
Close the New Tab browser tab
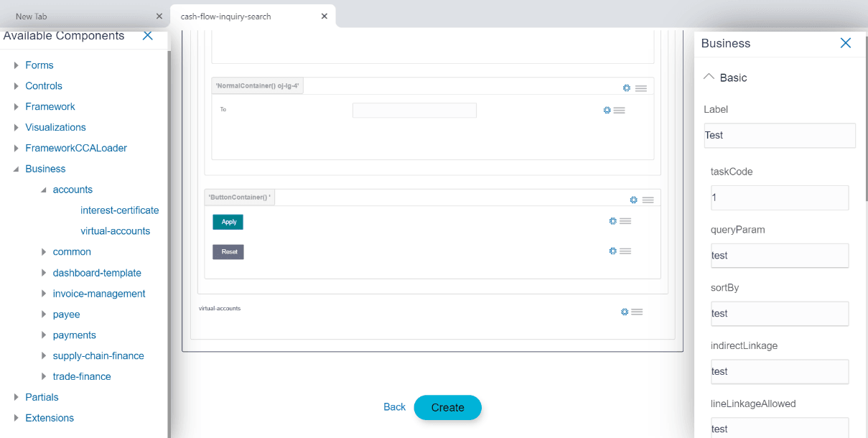[x=159, y=16]
